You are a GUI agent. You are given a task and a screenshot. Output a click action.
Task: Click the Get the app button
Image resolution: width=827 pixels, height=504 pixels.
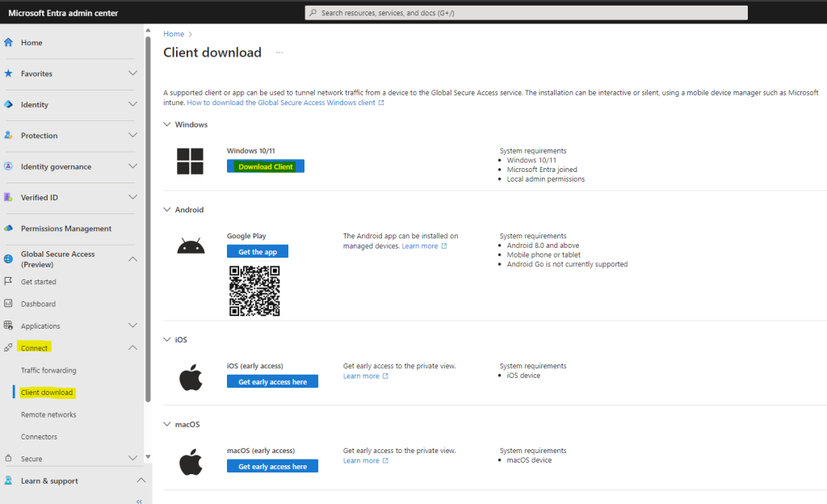coord(258,251)
